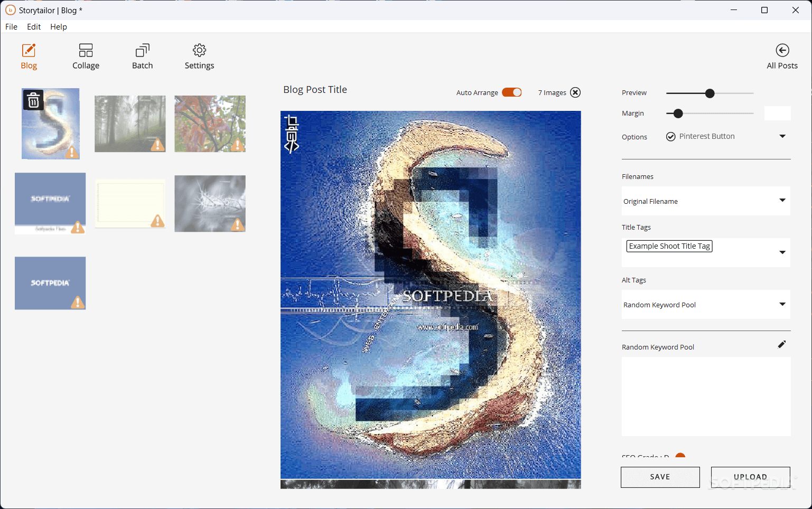
Task: Open the Edit menu
Action: (x=34, y=26)
